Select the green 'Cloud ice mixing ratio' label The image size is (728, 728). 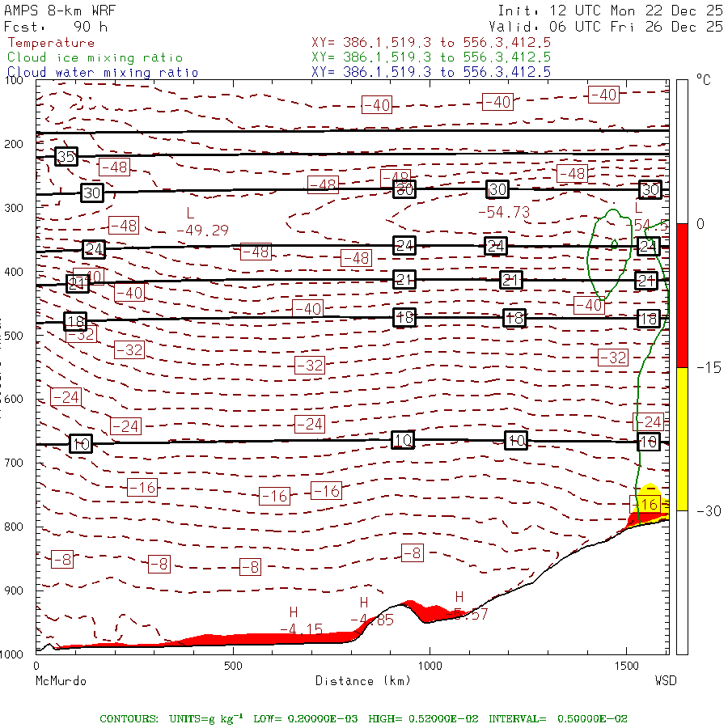point(95,57)
